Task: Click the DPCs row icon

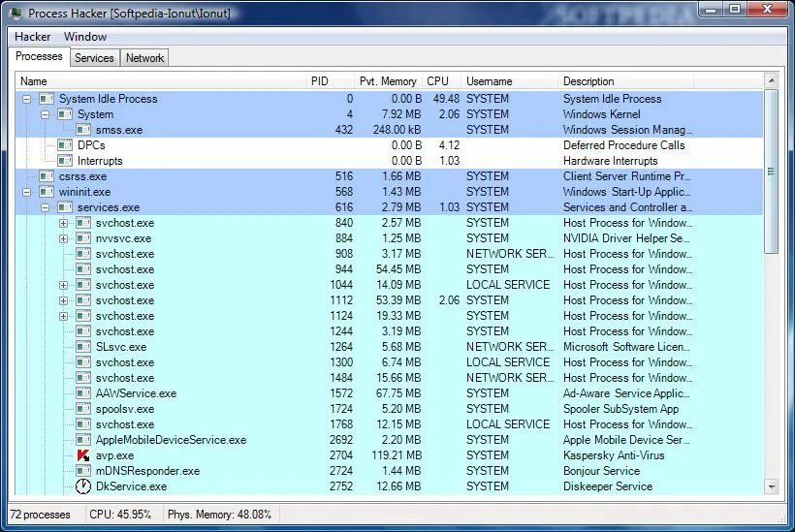Action: (x=65, y=145)
